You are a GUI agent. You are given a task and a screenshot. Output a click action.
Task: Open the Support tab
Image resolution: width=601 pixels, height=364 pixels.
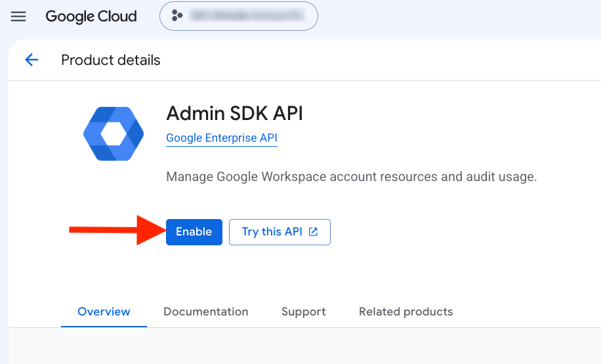(304, 312)
